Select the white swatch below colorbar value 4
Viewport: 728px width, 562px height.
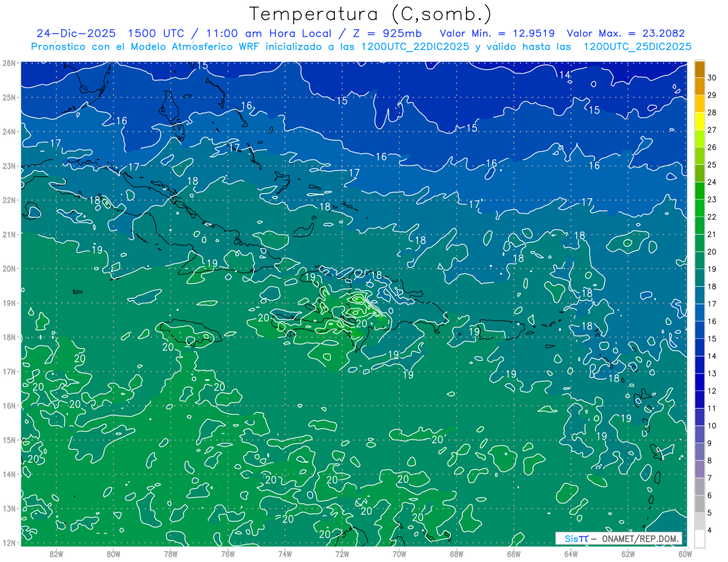coord(699,538)
